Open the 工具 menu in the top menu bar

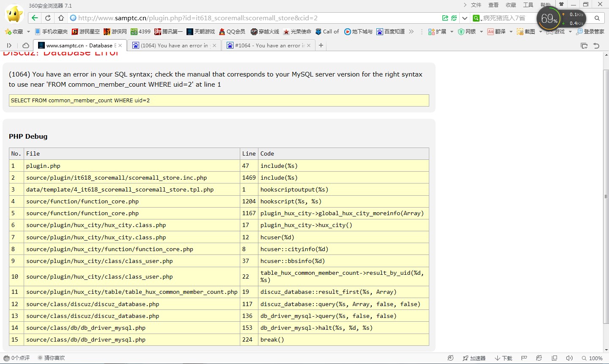click(x=528, y=5)
